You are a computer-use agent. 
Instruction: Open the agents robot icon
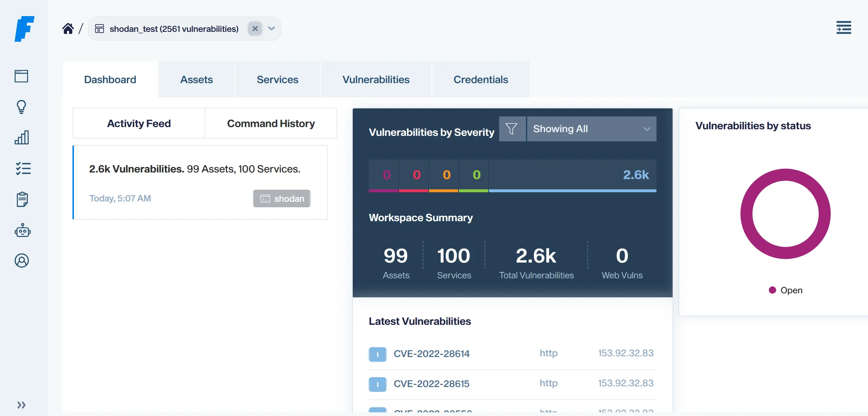(22, 230)
